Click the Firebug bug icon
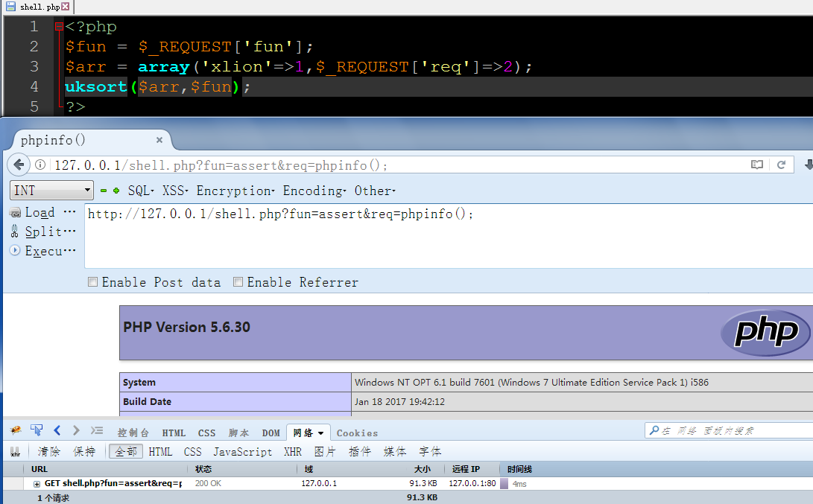The image size is (813, 504). pyautogui.click(x=16, y=430)
